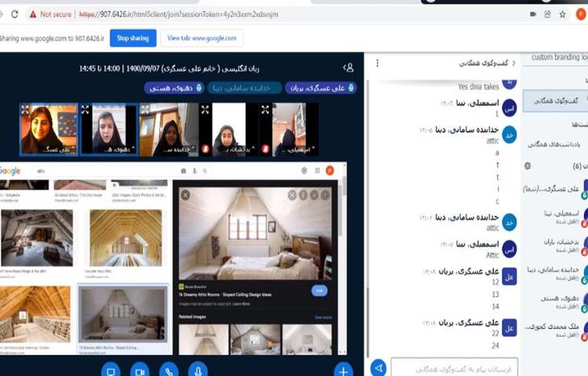
Task: Click Visit button in image preview
Action: [x=320, y=291]
